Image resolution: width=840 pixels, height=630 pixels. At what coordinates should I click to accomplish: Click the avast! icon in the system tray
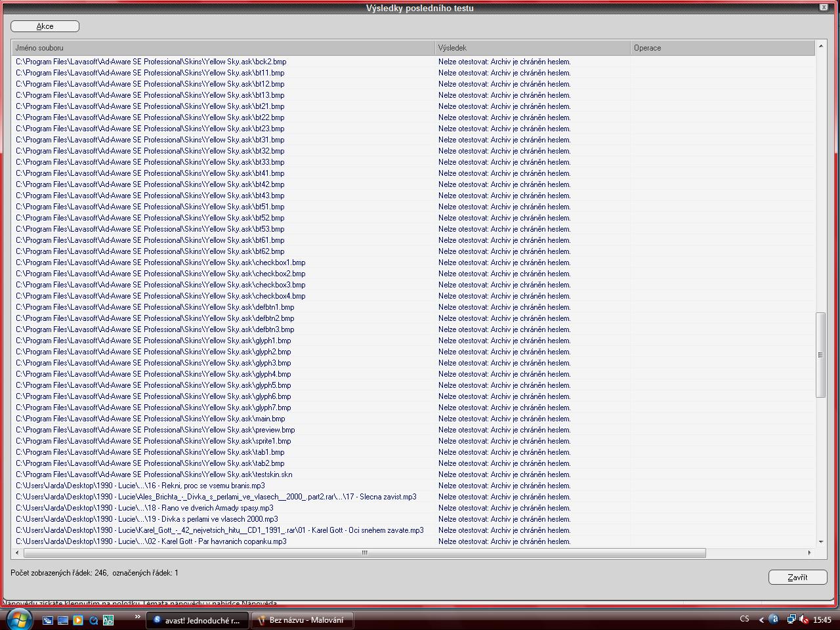tap(774, 619)
